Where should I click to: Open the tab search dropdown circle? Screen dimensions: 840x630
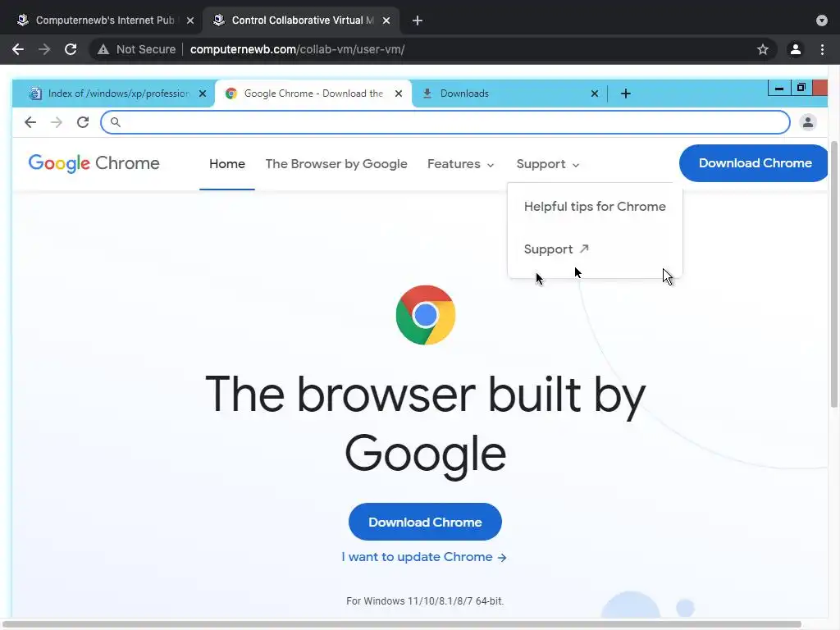click(x=822, y=21)
